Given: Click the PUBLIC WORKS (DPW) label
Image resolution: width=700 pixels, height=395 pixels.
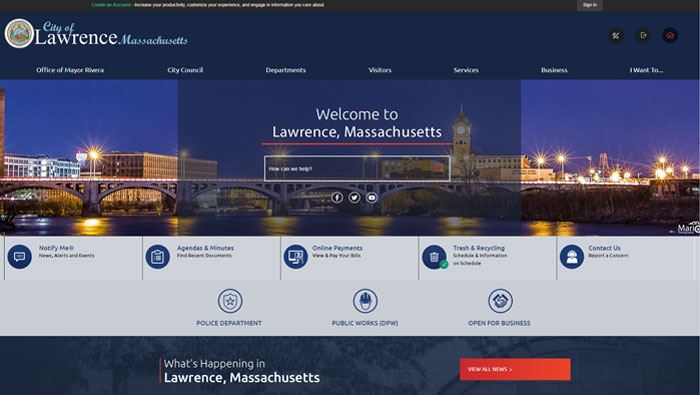Looking at the screenshot, I should [x=365, y=323].
